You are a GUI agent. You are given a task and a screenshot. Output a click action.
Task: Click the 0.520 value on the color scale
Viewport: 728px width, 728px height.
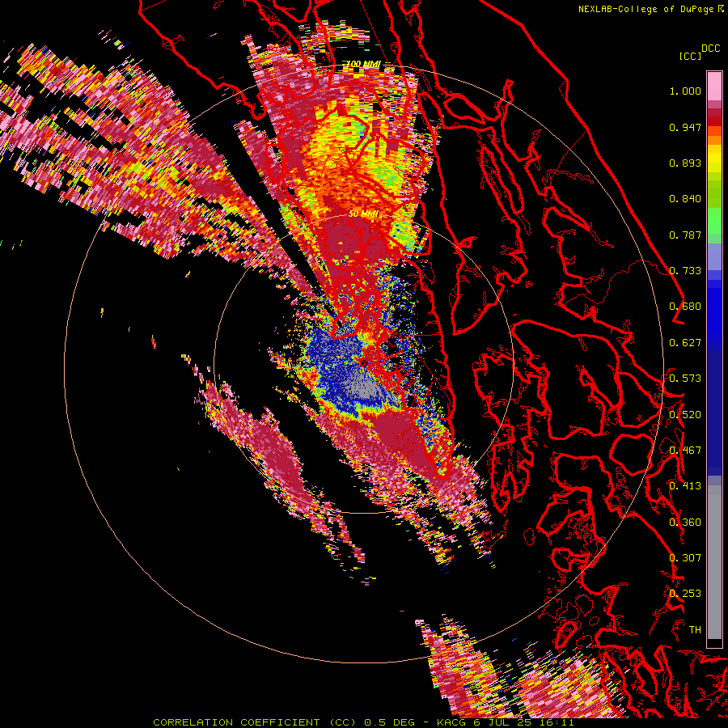pyautogui.click(x=685, y=415)
